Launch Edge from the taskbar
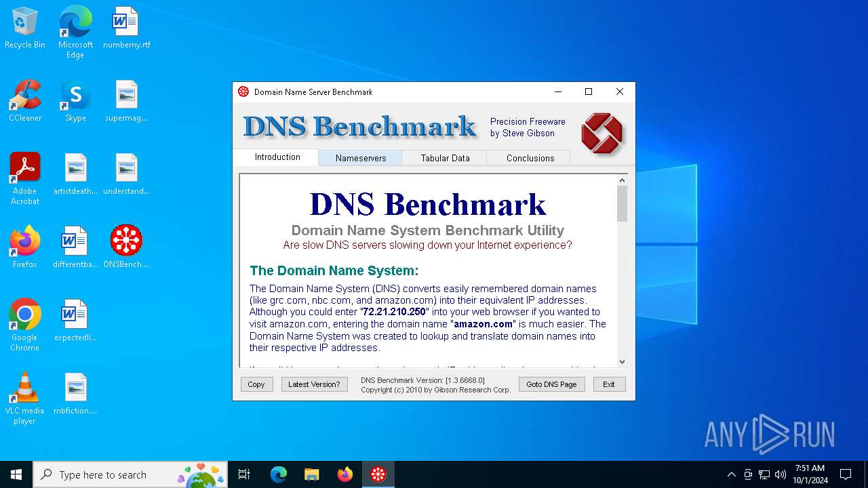868x488 pixels. click(x=279, y=474)
